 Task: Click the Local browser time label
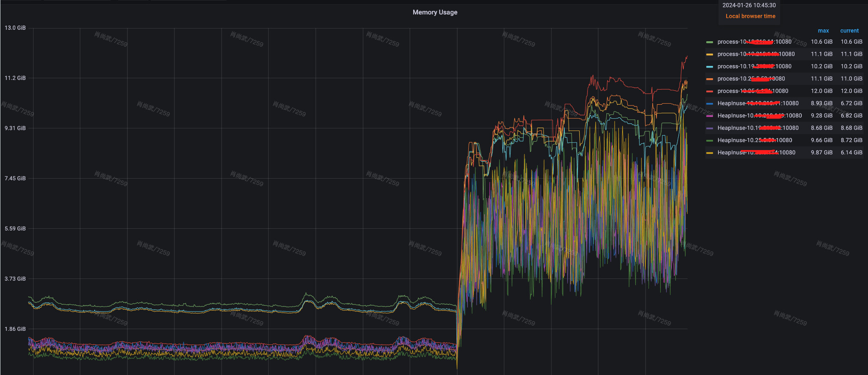point(750,16)
